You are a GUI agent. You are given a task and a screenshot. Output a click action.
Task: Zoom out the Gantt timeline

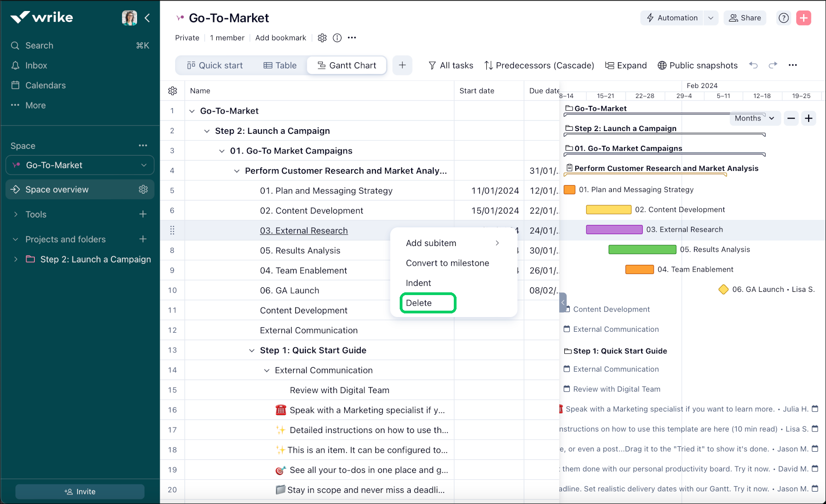coord(791,118)
